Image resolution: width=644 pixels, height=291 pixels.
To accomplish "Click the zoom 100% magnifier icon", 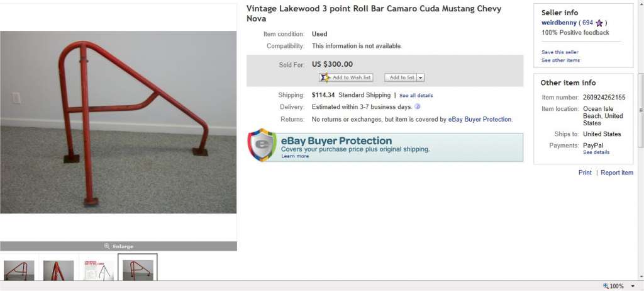I will [606, 286].
